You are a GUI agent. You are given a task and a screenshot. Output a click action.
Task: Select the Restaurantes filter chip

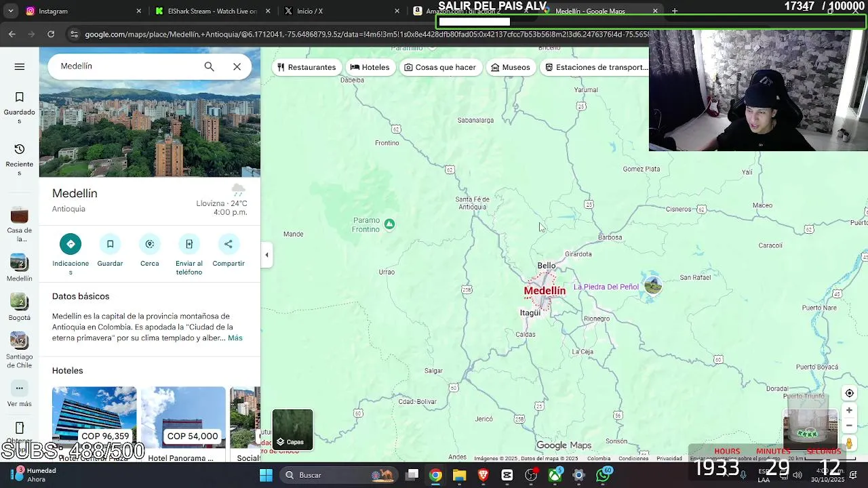(x=307, y=67)
